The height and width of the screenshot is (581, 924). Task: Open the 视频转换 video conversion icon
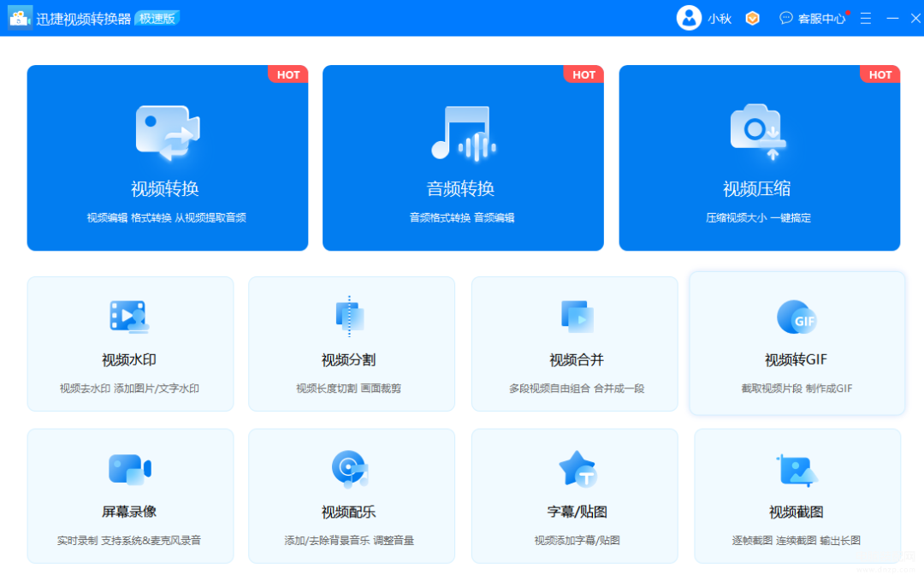(x=168, y=133)
